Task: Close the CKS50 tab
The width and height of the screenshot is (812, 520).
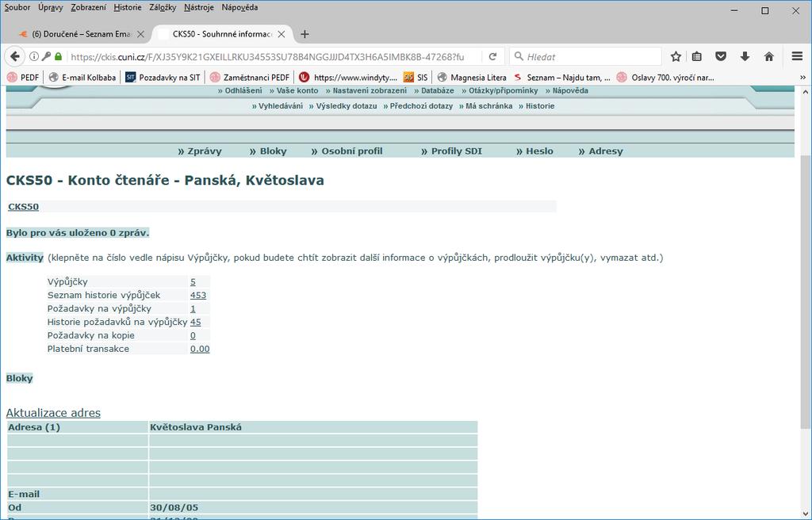Action: (282, 34)
